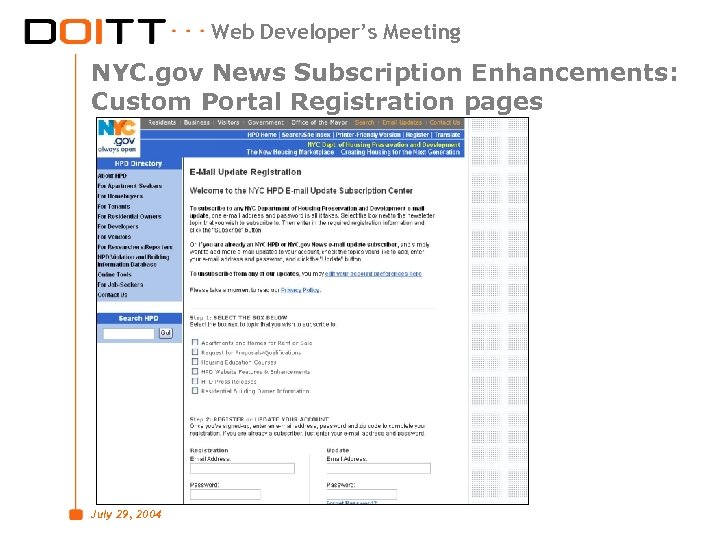Check Request for Proposals/Qualifications box

pos(195,352)
